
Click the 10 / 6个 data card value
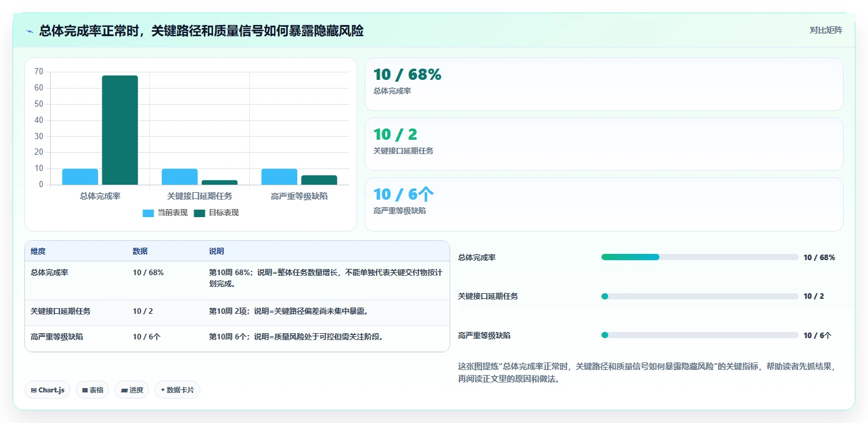click(403, 194)
